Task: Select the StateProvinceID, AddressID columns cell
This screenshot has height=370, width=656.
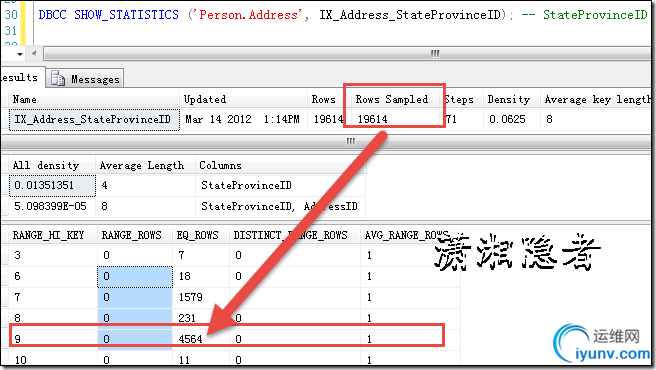Action: [281, 206]
